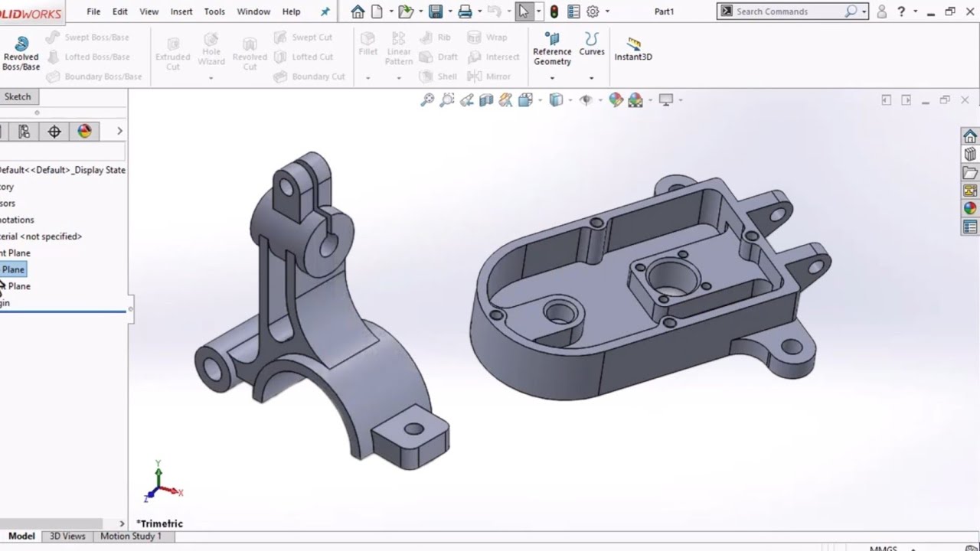980x551 pixels.
Task: Create a new document
Action: [377, 11]
